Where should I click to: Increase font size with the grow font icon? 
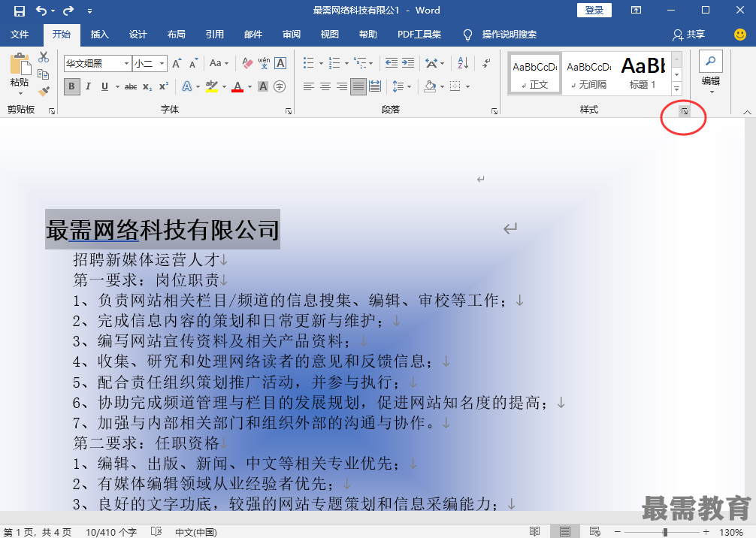(x=177, y=63)
